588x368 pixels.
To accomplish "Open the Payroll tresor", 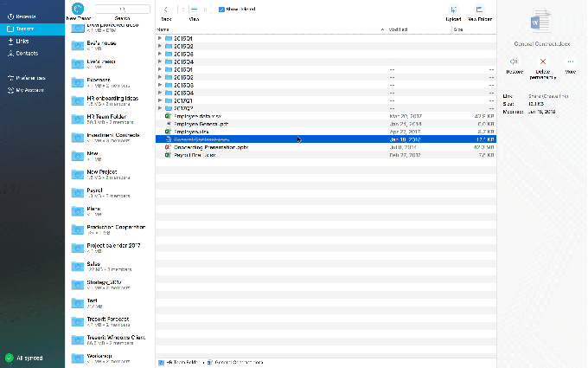I will [111, 192].
